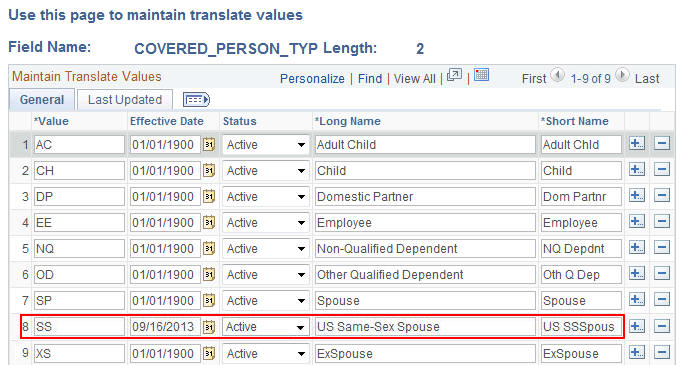Open Status dropdown for SP Spouse row
The height and width of the screenshot is (365, 683).
[266, 301]
